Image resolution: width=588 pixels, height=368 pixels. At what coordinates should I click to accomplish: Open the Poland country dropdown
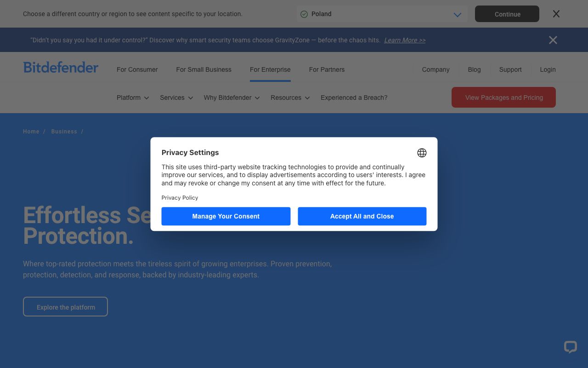tap(382, 14)
